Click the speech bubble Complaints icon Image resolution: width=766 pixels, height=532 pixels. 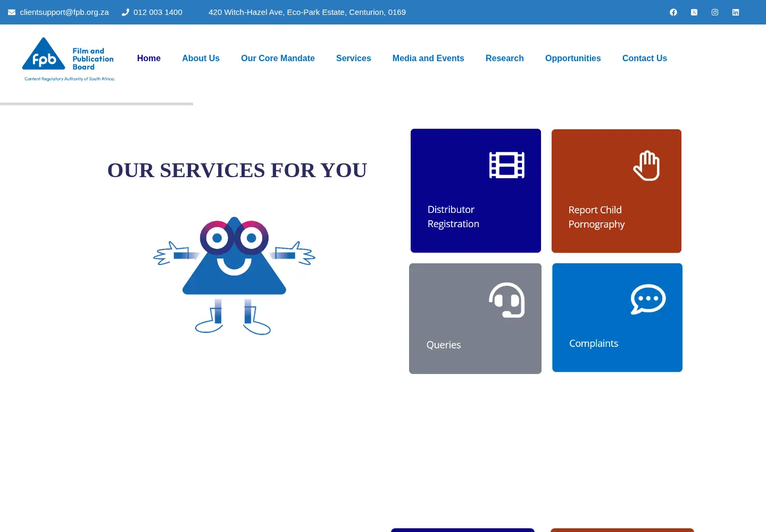coord(648,299)
